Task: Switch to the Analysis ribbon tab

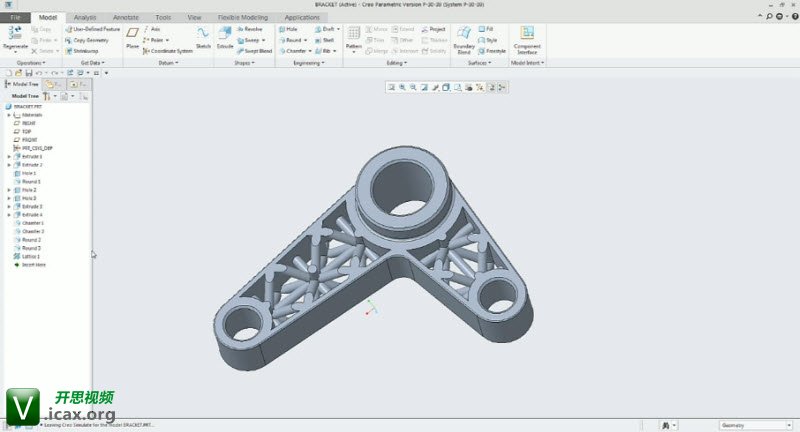Action: click(x=85, y=17)
